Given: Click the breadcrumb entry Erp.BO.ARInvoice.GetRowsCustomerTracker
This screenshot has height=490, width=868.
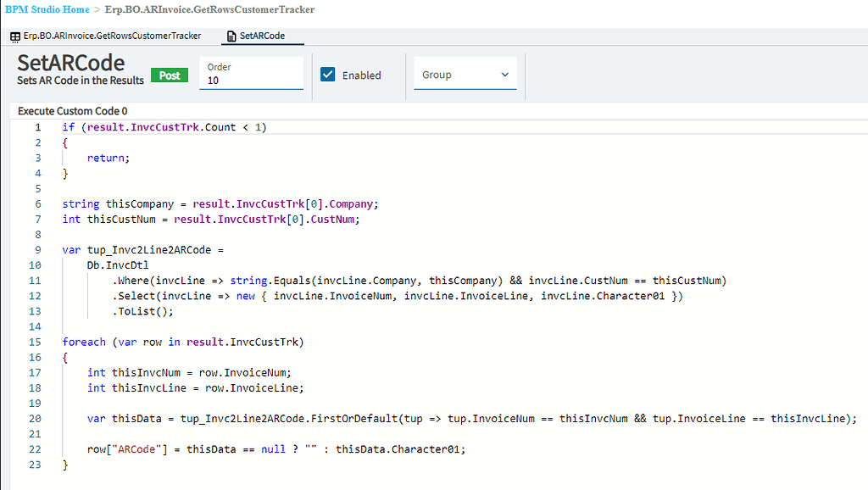Looking at the screenshot, I should click(x=210, y=10).
